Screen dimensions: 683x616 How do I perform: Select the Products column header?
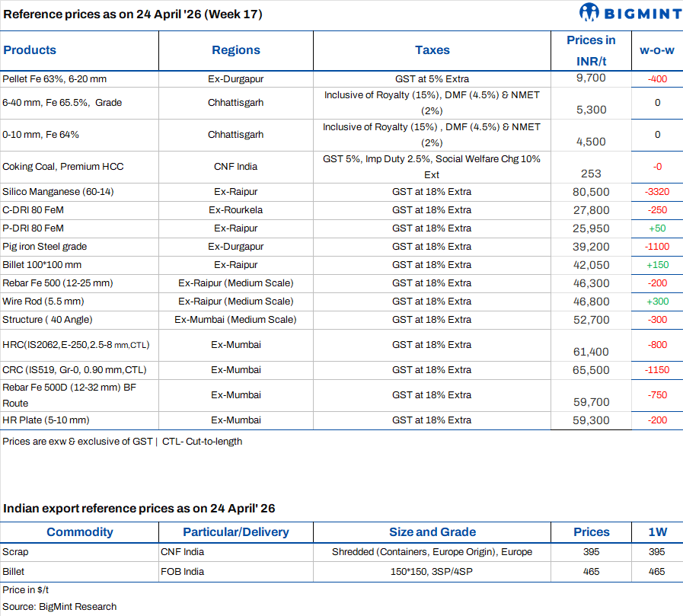point(30,50)
